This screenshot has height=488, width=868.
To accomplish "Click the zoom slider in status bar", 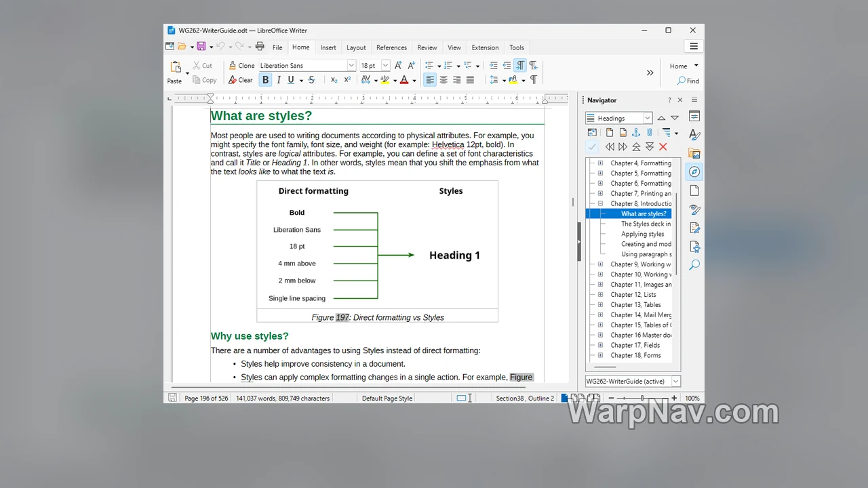I will (x=642, y=398).
